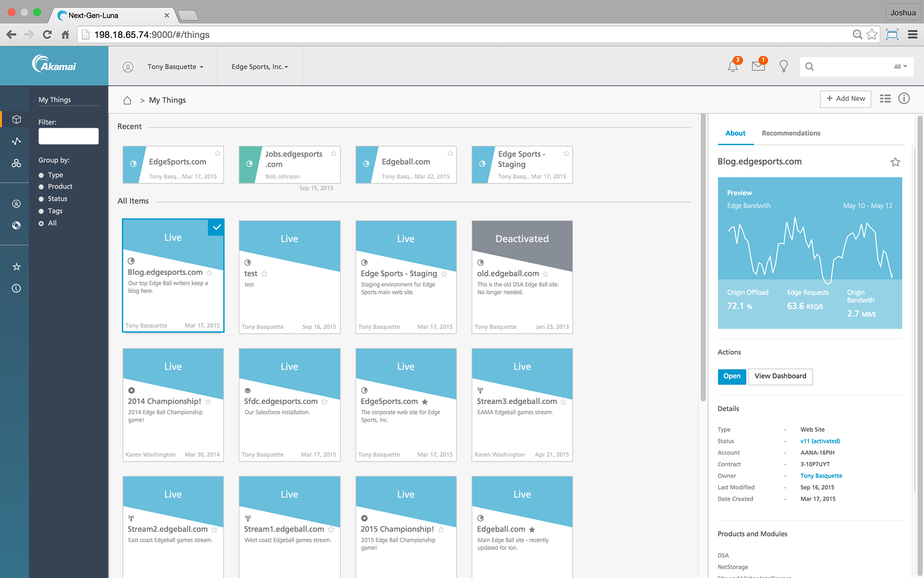
Task: Open the notifications bell icon
Action: coord(733,66)
